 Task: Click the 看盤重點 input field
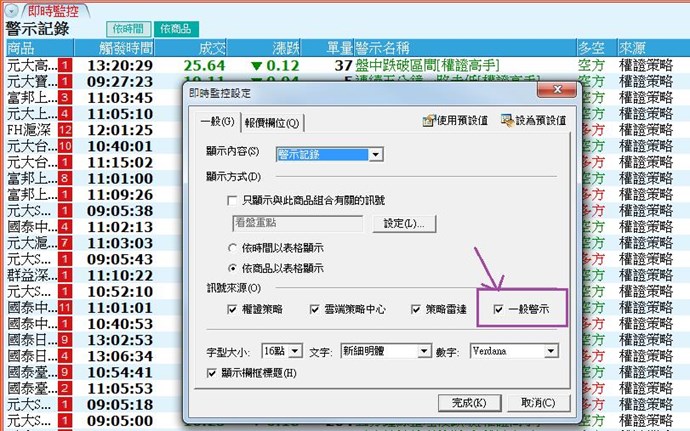297,223
